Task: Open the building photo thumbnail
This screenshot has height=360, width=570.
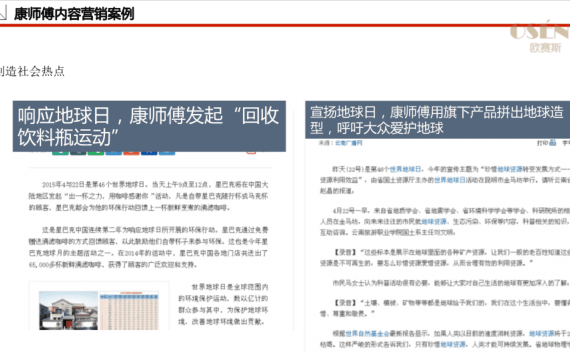Action: [69, 310]
